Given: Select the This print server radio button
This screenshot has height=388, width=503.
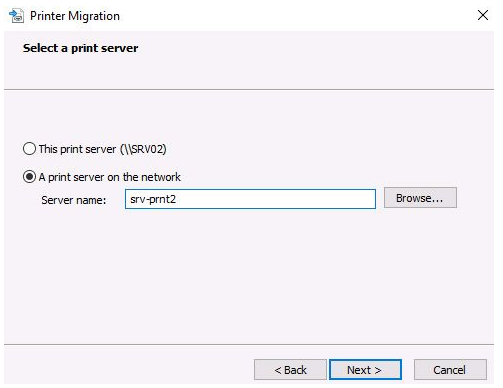Looking at the screenshot, I should (x=29, y=149).
